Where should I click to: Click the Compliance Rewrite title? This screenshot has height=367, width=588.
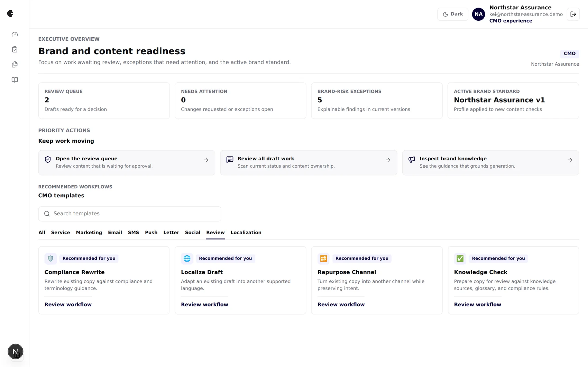[75, 272]
